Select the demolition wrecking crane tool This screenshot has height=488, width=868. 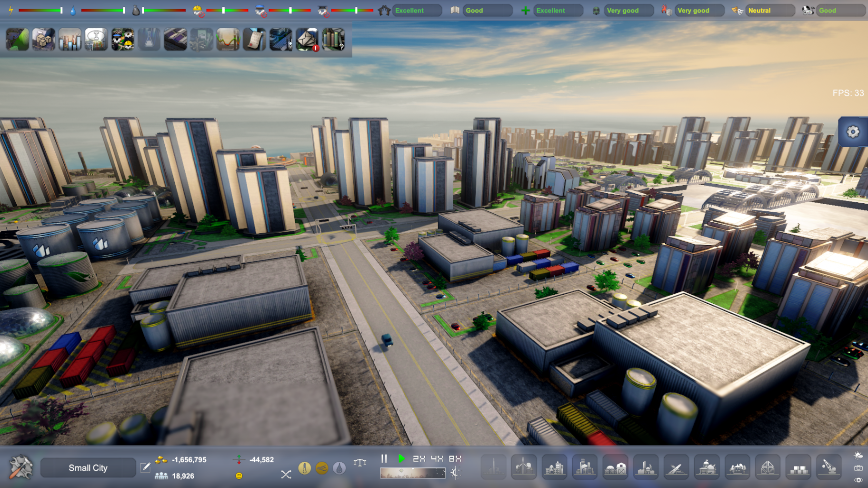828,467
